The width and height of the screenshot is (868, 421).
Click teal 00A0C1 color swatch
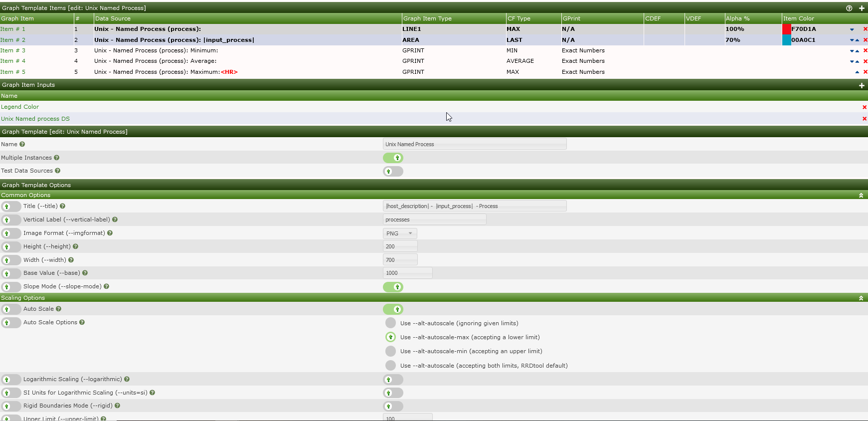click(x=787, y=40)
